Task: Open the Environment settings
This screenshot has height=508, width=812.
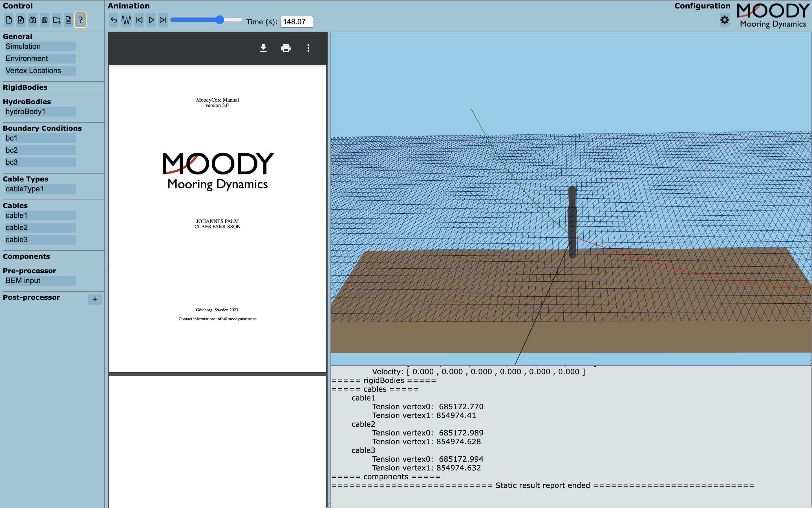Action: (40, 58)
